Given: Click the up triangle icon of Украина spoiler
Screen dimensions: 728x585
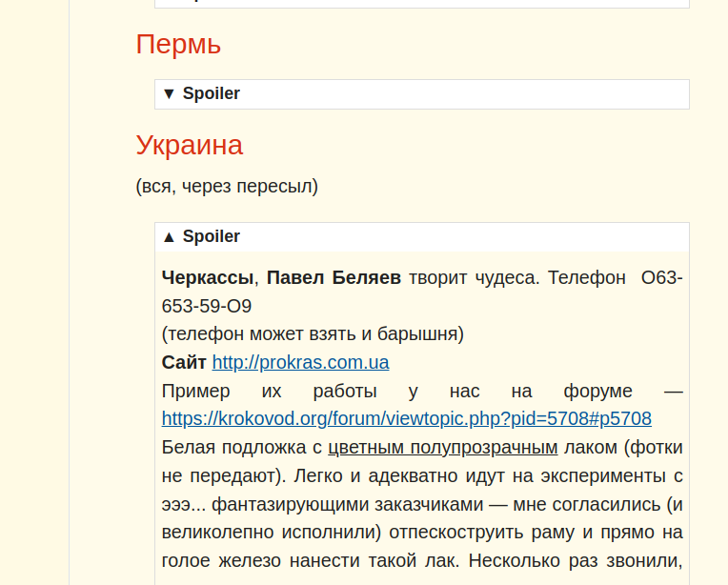Looking at the screenshot, I should 169,236.
